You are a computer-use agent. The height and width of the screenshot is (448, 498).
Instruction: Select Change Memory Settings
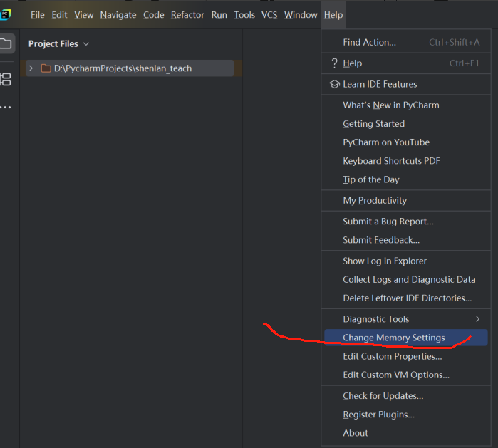coord(406,338)
